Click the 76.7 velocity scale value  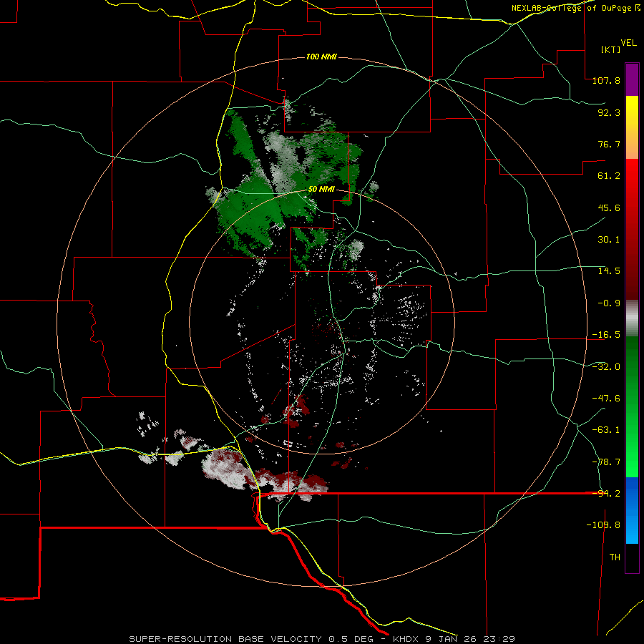pos(609,144)
